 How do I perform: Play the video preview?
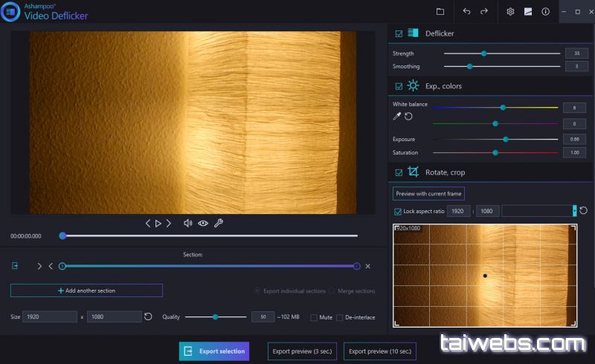[x=158, y=223]
